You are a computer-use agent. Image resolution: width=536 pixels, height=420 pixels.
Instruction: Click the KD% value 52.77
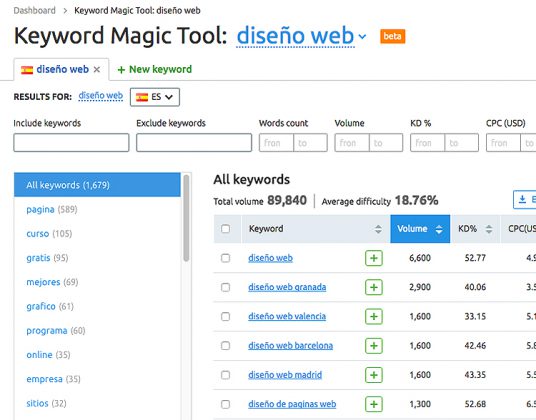[x=475, y=258]
